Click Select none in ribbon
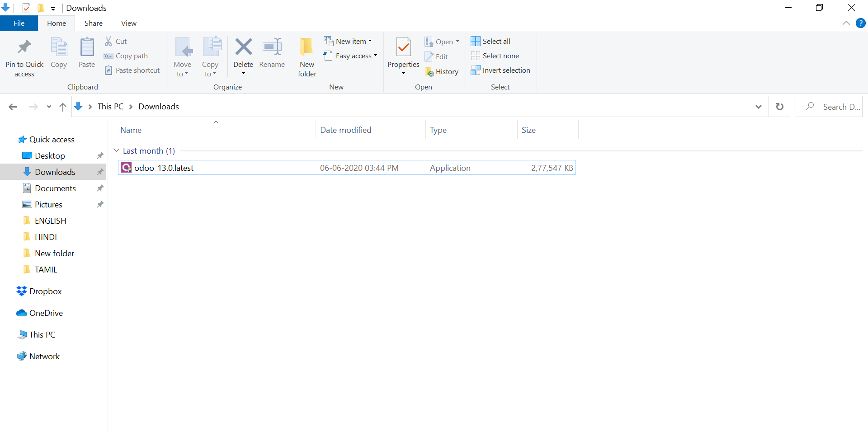The width and height of the screenshot is (868, 432). 495,56
